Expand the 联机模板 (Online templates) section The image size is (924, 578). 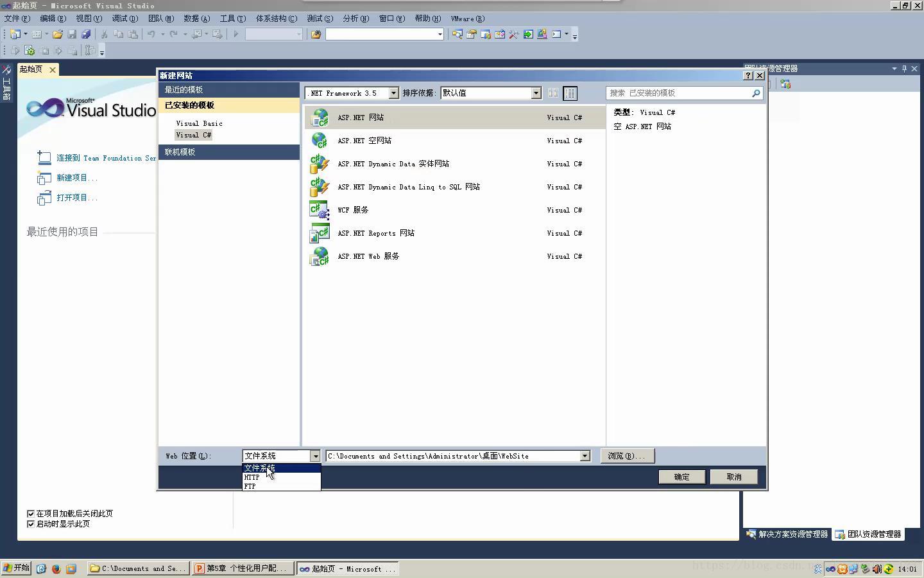point(229,152)
